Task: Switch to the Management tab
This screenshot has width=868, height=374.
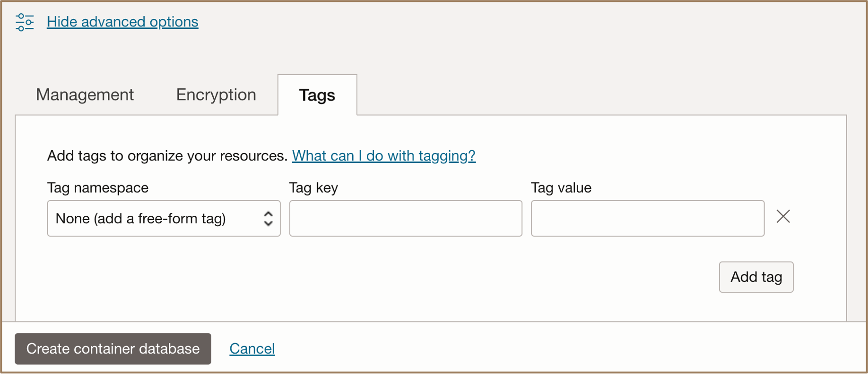Action: point(85,95)
